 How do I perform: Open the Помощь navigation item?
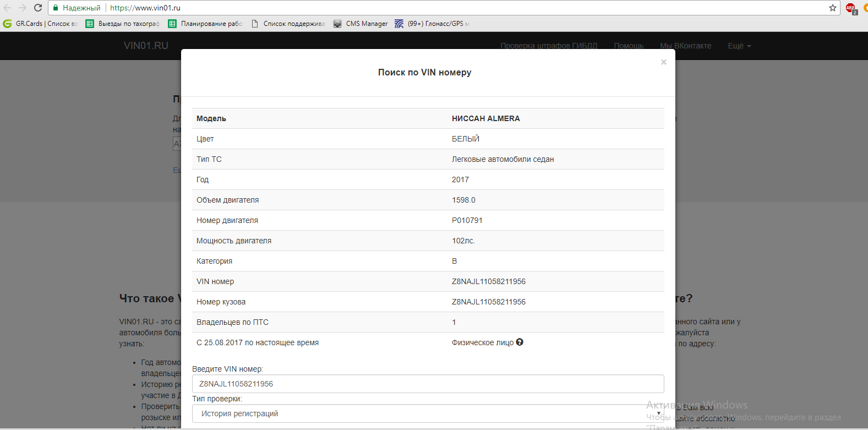629,46
